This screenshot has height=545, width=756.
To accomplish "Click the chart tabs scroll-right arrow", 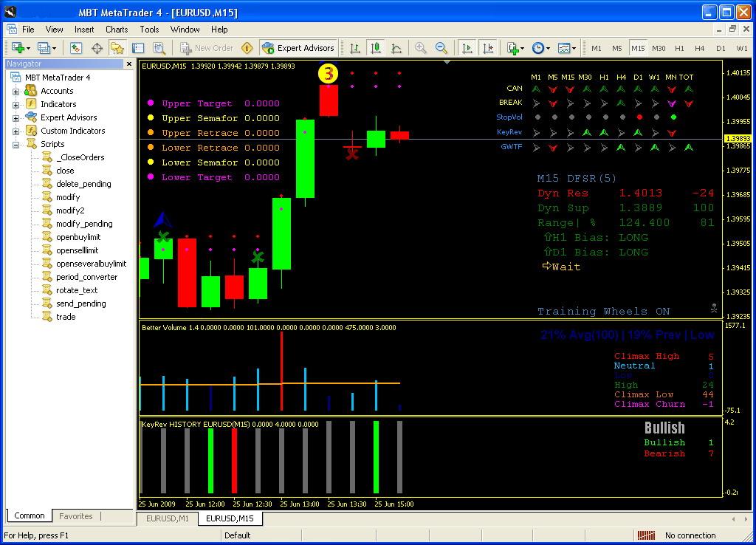I will [x=746, y=519].
